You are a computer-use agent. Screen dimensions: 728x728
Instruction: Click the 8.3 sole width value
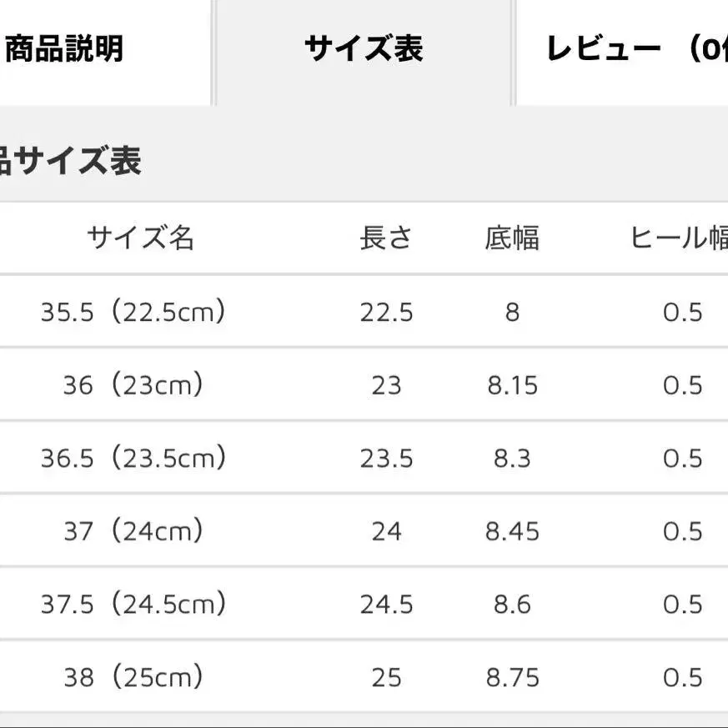coord(512,458)
